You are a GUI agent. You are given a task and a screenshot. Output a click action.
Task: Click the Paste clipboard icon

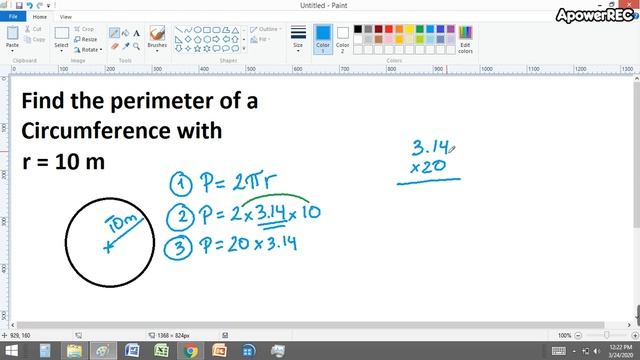[x=12, y=33]
